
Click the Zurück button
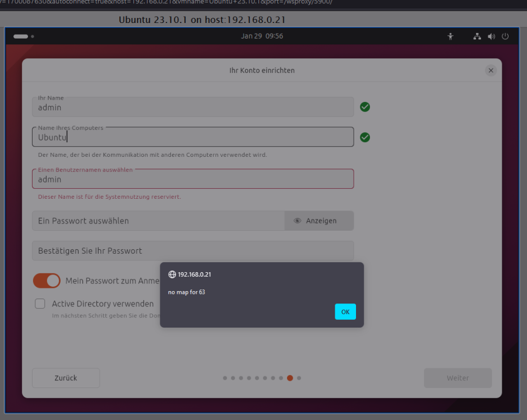click(x=66, y=377)
